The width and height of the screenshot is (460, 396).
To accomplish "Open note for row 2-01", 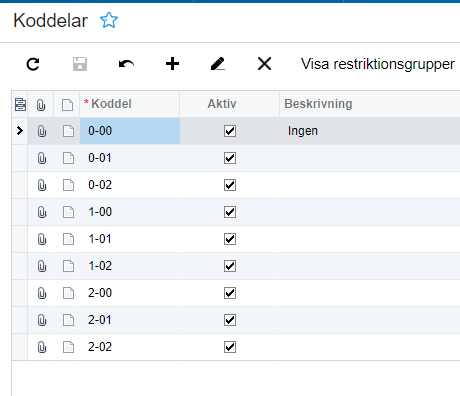I will tap(68, 320).
